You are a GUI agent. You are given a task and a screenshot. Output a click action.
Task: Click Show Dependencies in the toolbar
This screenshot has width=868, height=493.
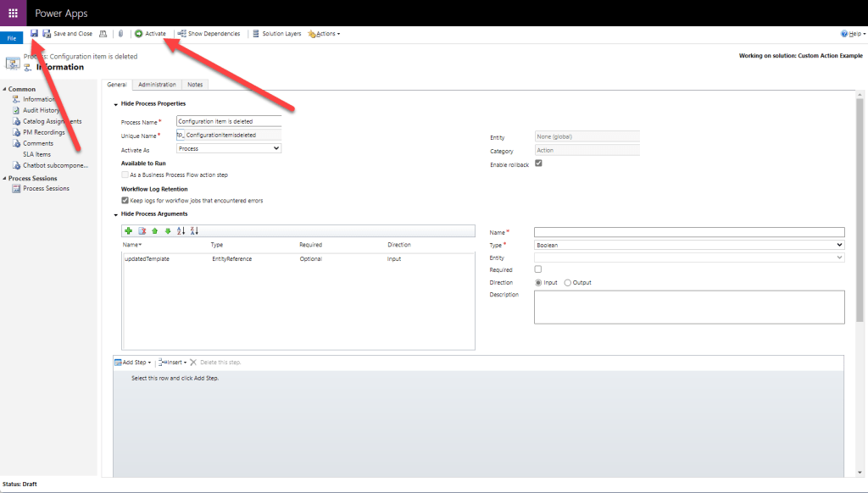(209, 34)
